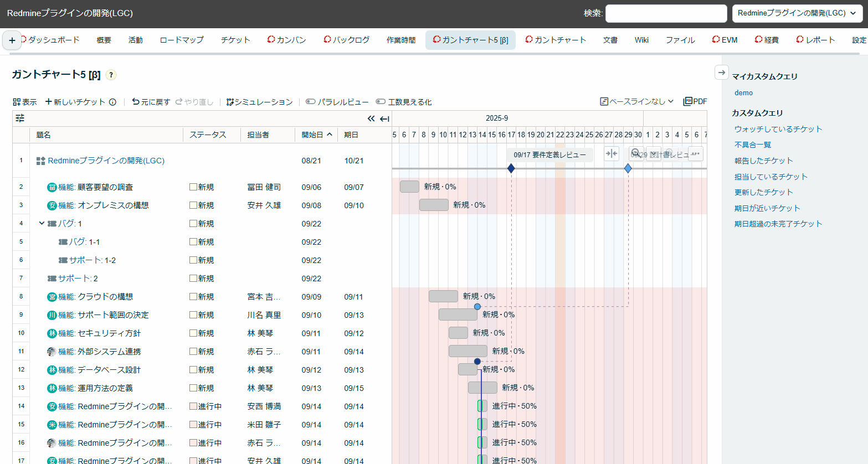Open ダッシュボード tab
868x464 pixels.
pyautogui.click(x=50, y=40)
